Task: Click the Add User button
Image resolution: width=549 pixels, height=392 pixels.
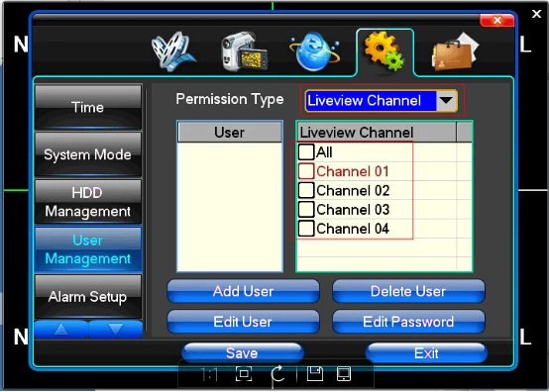Action: pos(243,291)
